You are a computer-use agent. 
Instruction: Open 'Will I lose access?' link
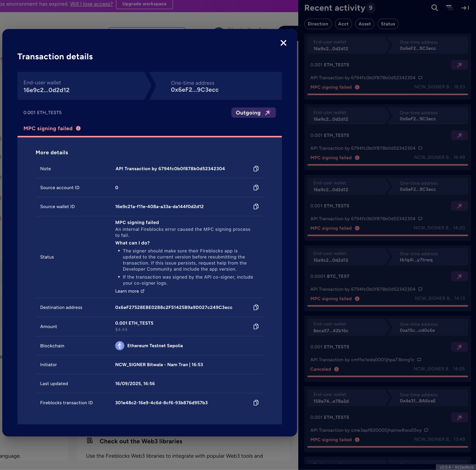tap(91, 4)
